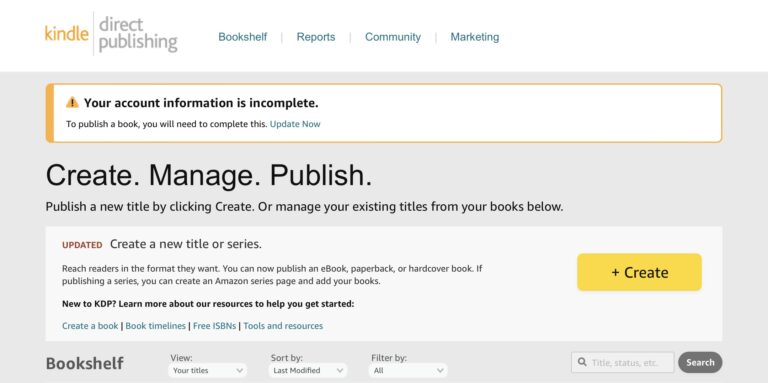
Task: Expand the Sort by Last Modified dropdown
Action: (x=308, y=370)
